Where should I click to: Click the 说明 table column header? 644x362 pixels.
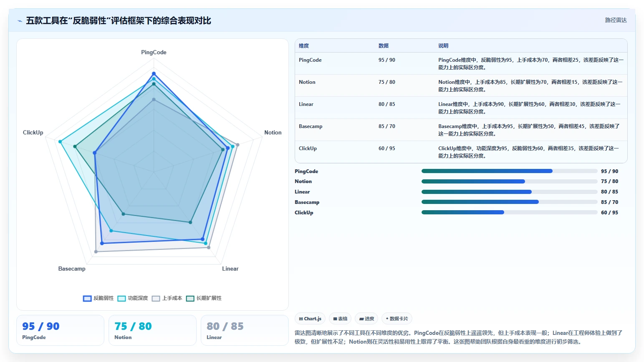[x=443, y=46]
